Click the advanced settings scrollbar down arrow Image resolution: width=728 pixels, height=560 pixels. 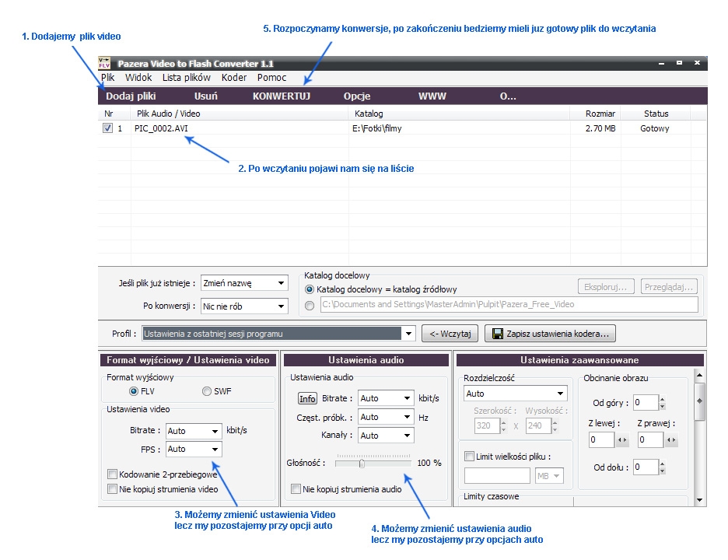click(699, 500)
